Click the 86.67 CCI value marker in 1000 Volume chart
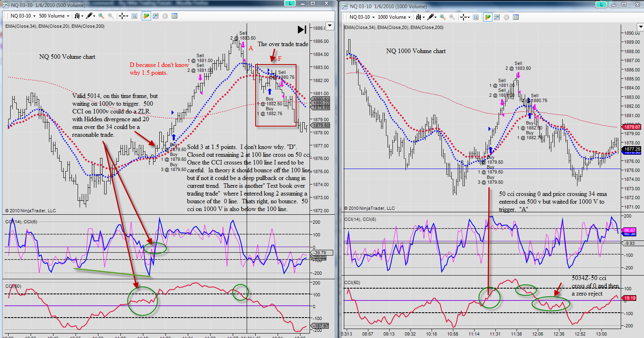The image size is (644, 338). click(629, 230)
